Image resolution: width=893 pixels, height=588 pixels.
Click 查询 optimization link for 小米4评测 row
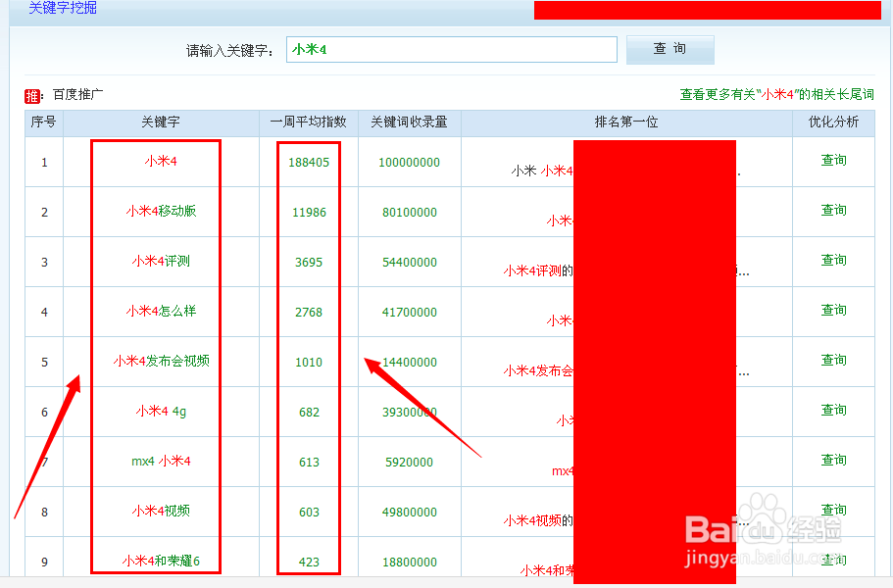[833, 261]
